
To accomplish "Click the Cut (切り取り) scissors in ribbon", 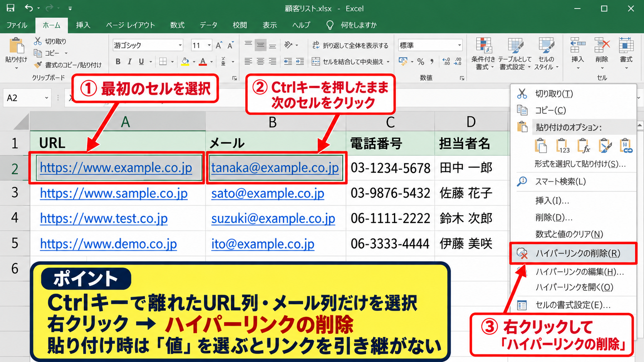I will (38, 41).
